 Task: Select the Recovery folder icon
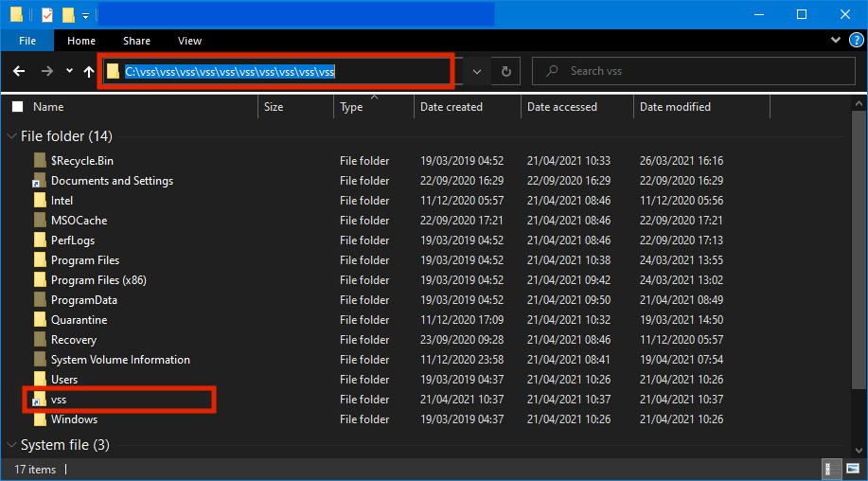pos(40,340)
